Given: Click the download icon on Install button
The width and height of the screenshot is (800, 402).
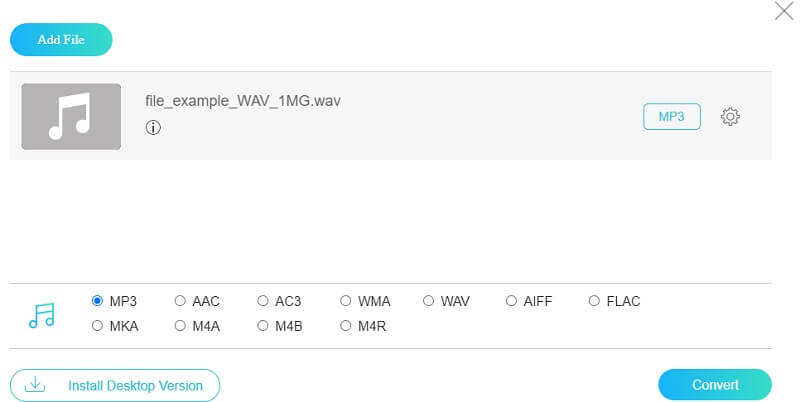Looking at the screenshot, I should point(34,385).
